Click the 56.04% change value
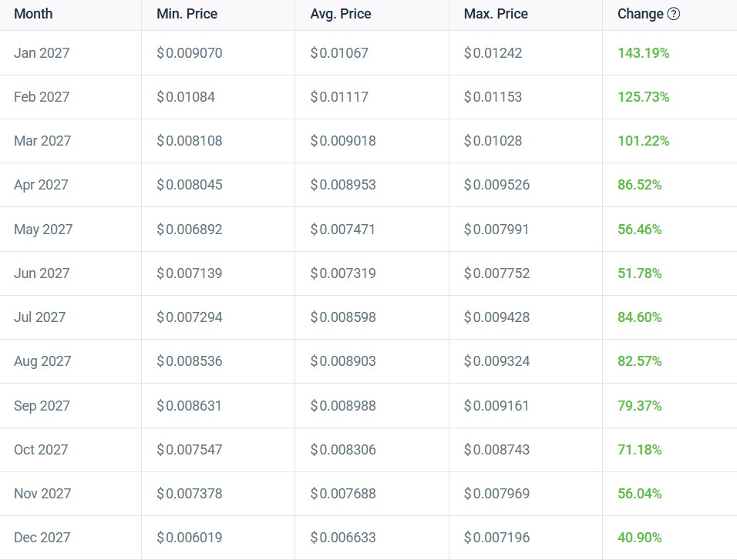Image resolution: width=737 pixels, height=560 pixels. [639, 494]
